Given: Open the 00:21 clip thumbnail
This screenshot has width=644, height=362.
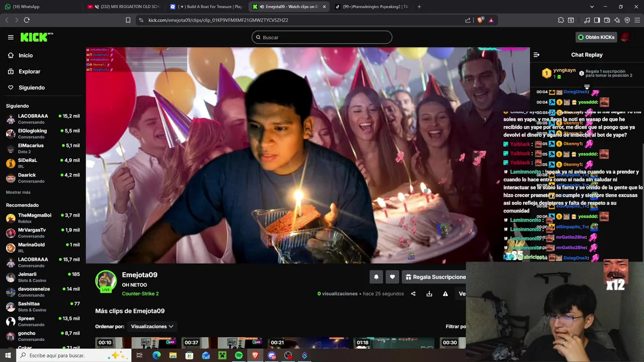Looking at the screenshot, I should [x=308, y=342].
